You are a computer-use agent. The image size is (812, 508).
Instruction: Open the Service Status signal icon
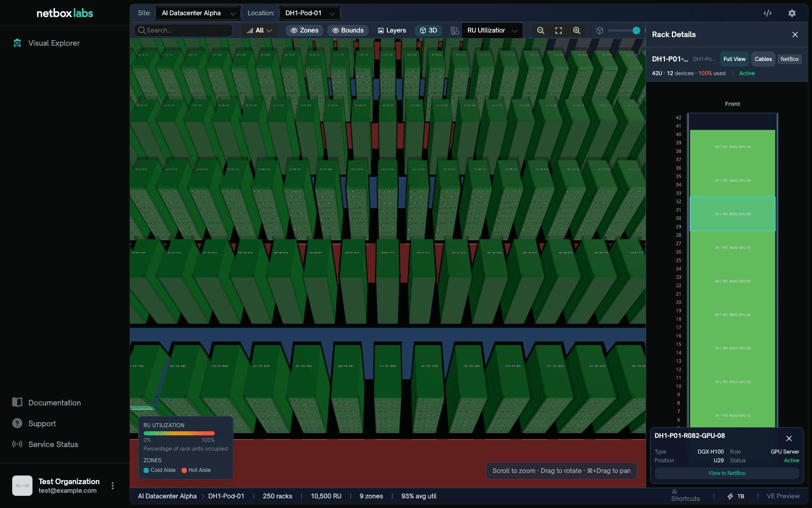tap(17, 444)
